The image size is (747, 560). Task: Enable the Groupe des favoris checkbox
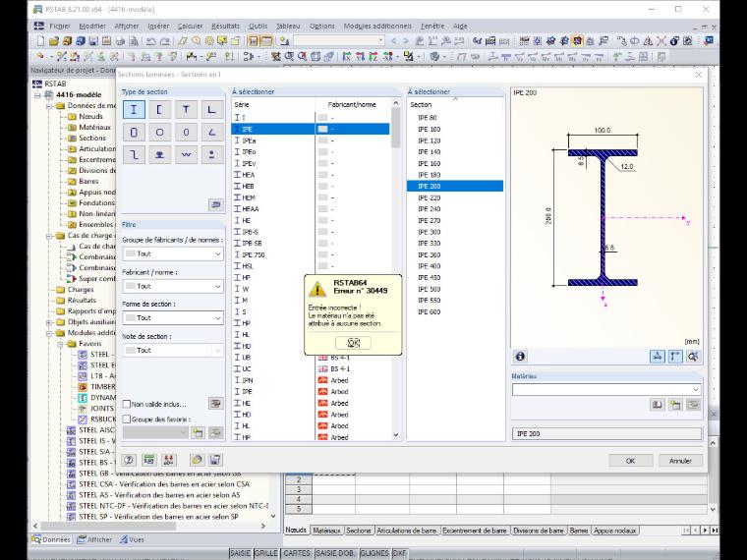tap(126, 420)
